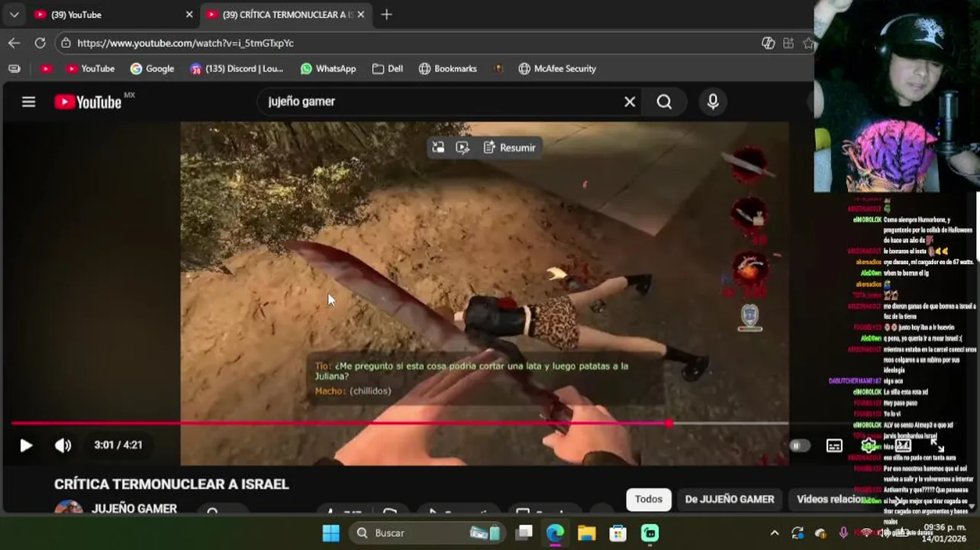Open Microsoft Store from the taskbar
Viewport: 980px width, 550px height.
[x=617, y=532]
